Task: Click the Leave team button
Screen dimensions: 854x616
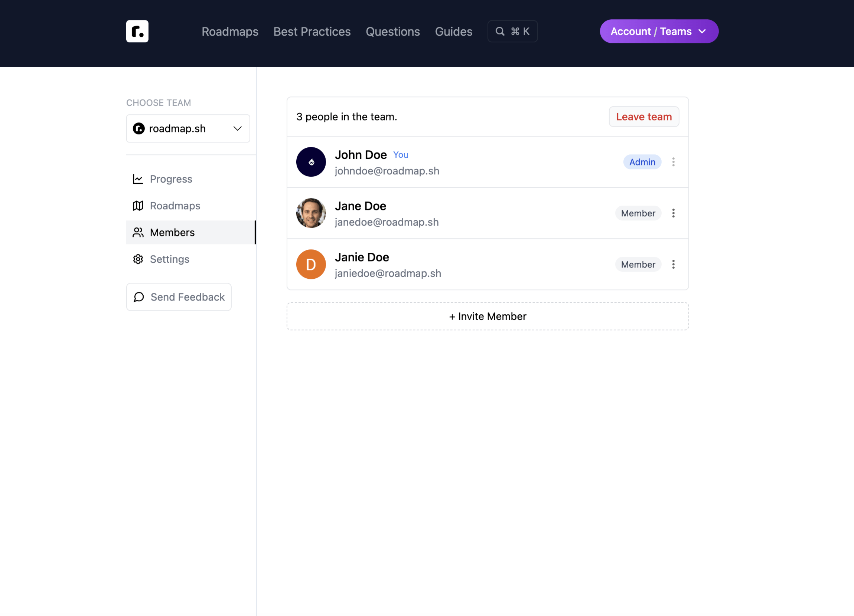Action: [643, 117]
